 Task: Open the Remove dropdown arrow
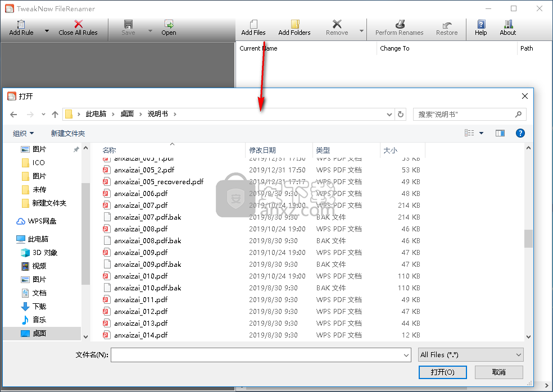point(361,31)
